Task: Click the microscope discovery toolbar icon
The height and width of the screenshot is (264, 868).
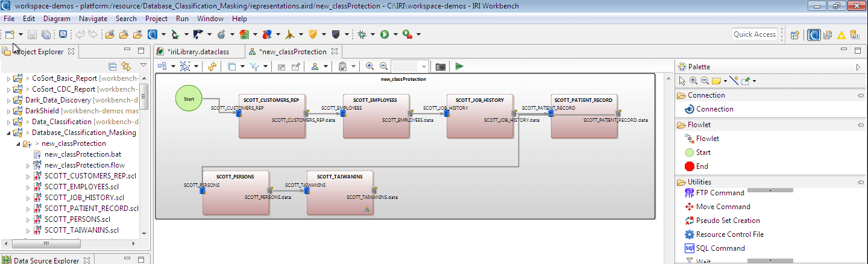Action: (175, 34)
